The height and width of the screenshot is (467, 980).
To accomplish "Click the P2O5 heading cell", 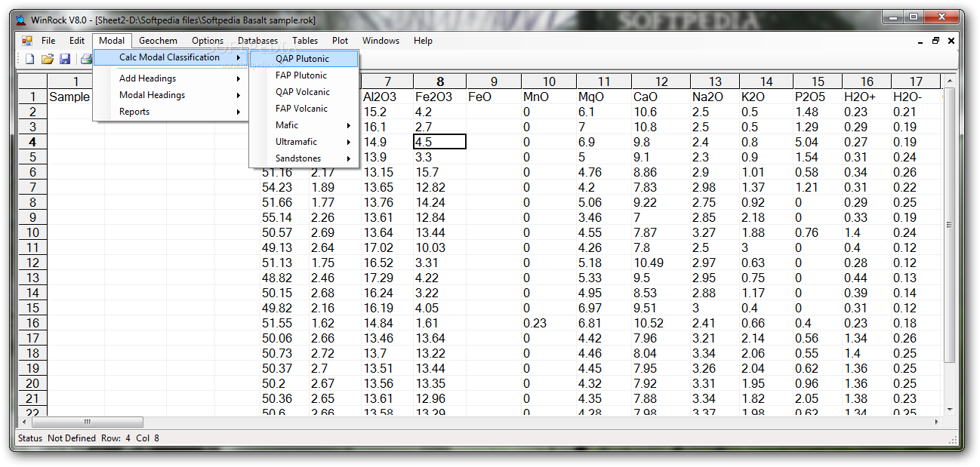I will click(818, 97).
